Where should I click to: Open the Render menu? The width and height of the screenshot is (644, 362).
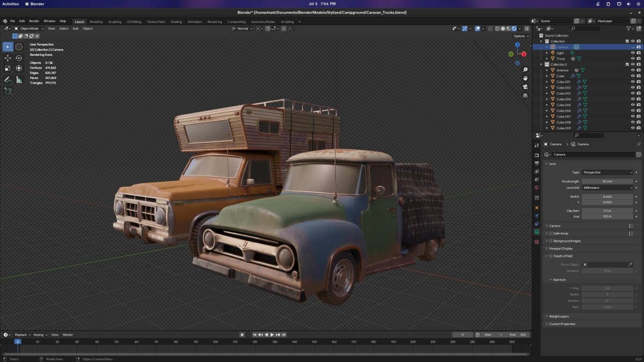tap(34, 21)
